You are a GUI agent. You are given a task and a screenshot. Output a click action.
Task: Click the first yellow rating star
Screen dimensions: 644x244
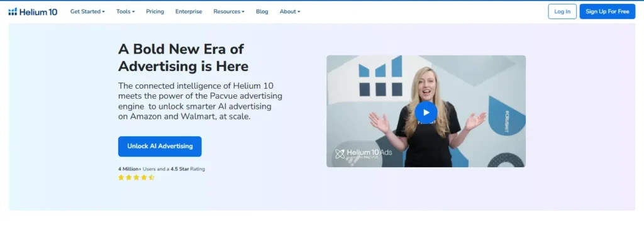pos(121,177)
